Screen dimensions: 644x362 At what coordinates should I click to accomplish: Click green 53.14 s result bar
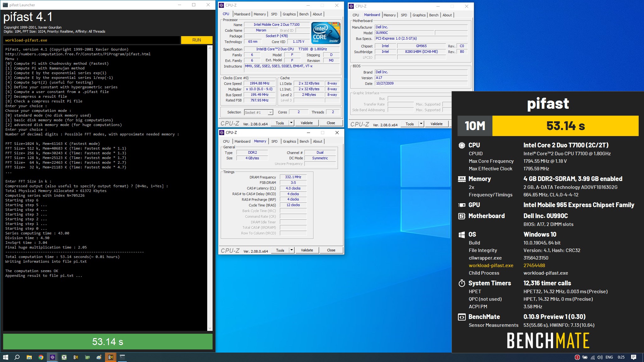coord(108,342)
